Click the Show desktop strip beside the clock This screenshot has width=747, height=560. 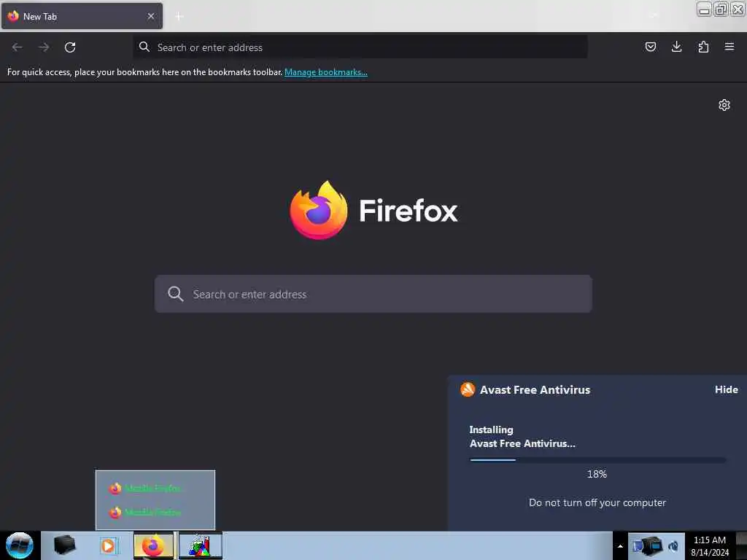tap(741, 545)
